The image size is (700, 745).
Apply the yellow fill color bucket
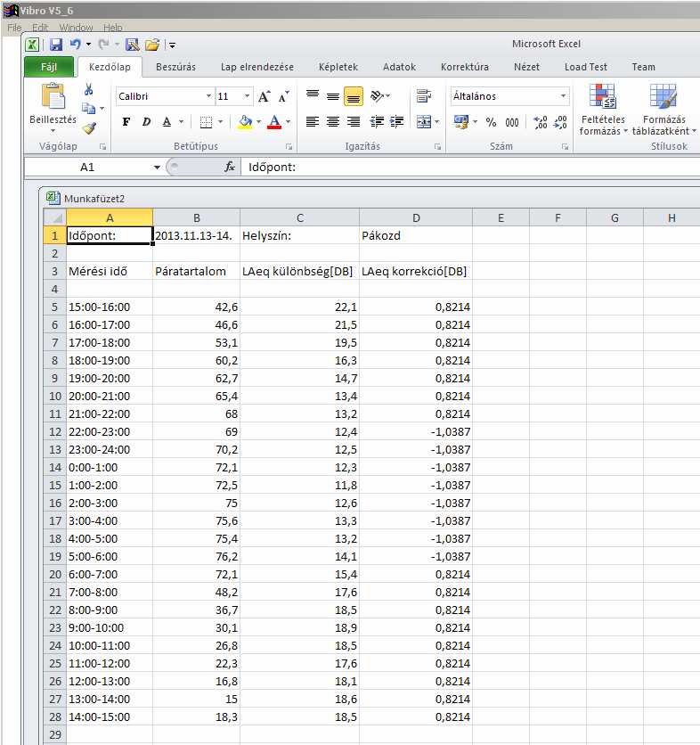point(245,122)
